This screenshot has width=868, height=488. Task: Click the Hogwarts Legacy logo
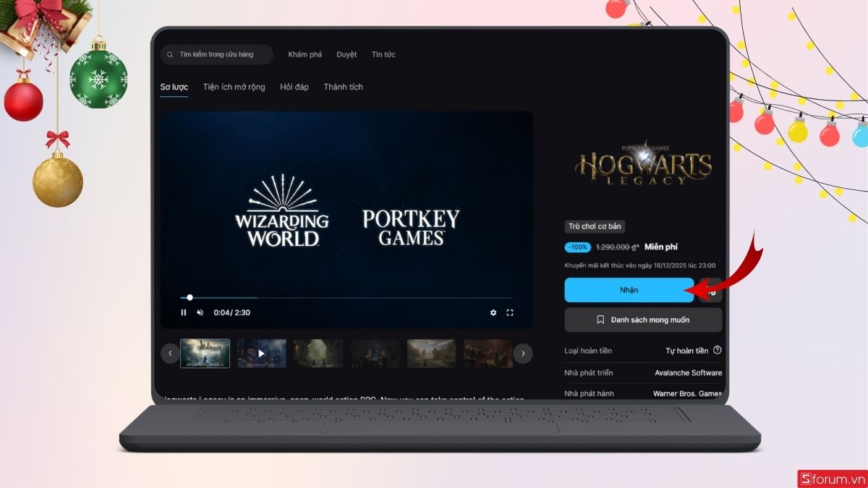[x=643, y=163]
